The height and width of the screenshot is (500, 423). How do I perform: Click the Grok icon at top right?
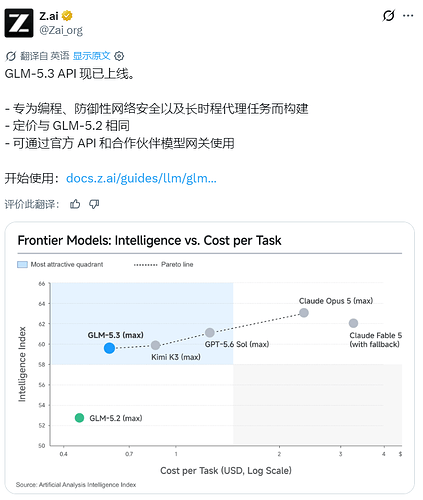pos(389,16)
